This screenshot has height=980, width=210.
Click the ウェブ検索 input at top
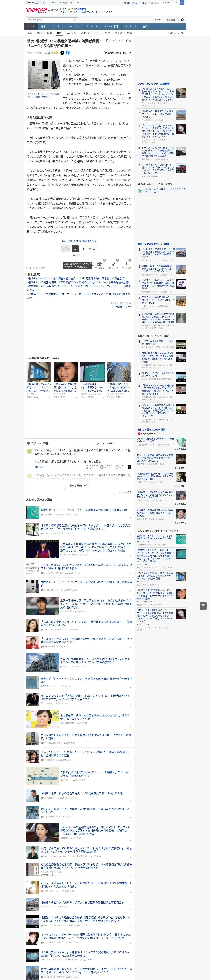pos(155,3)
